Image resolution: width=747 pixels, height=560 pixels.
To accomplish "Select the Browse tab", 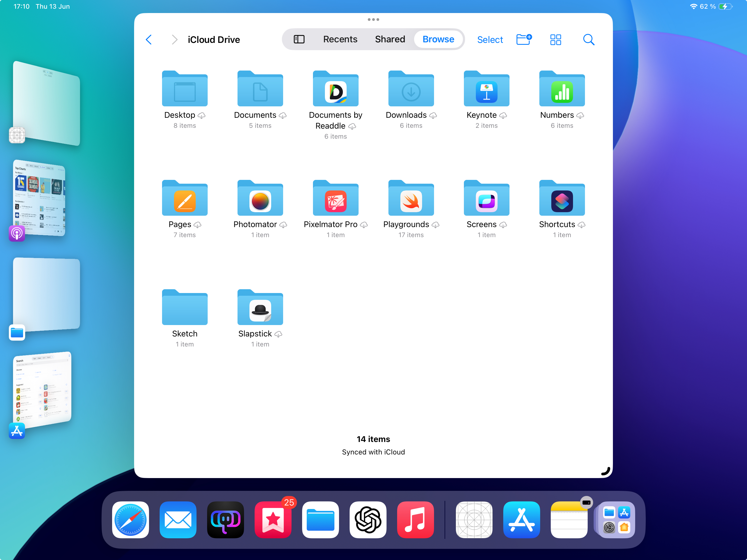I will [x=438, y=40].
